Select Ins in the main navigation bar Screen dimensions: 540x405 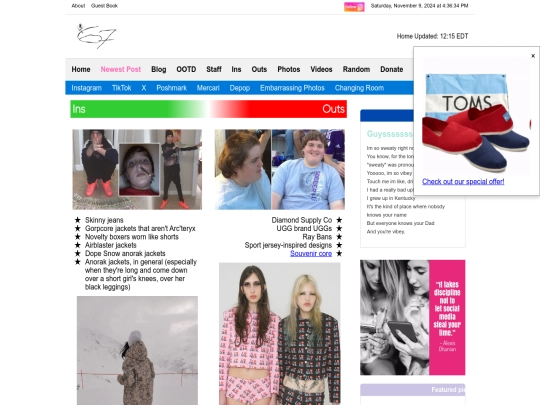[x=236, y=69]
